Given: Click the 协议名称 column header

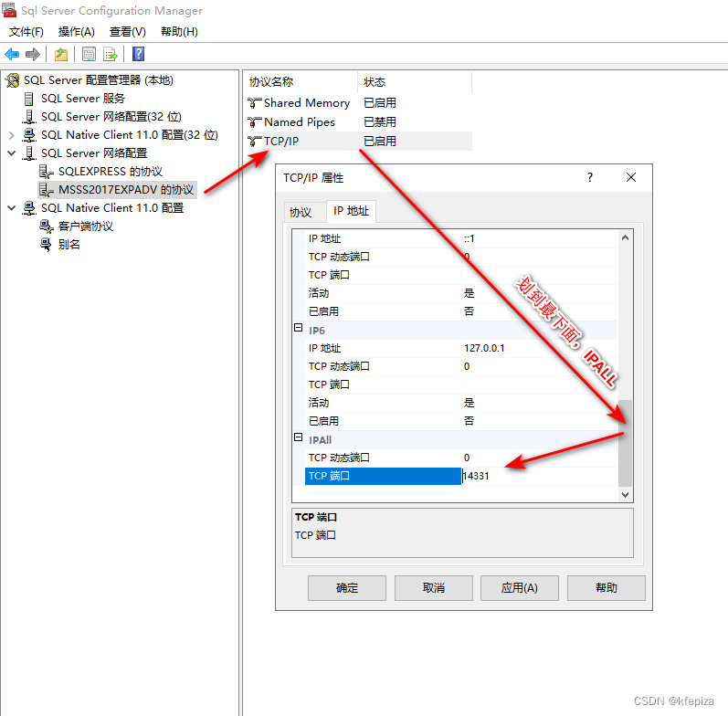Looking at the screenshot, I should click(x=301, y=81).
